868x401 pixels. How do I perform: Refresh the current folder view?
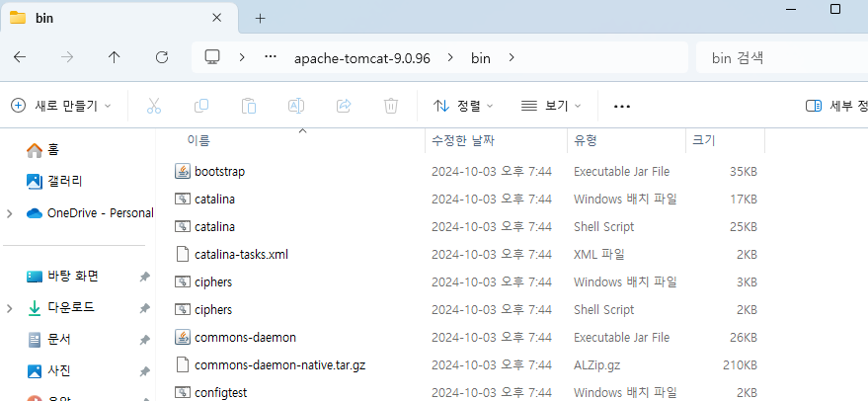point(162,57)
